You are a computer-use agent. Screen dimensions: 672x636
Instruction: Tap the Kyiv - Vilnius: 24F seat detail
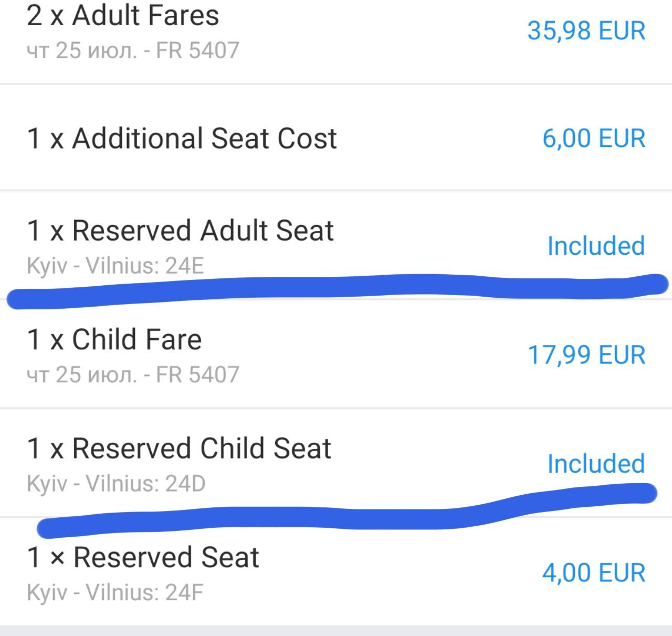114,593
